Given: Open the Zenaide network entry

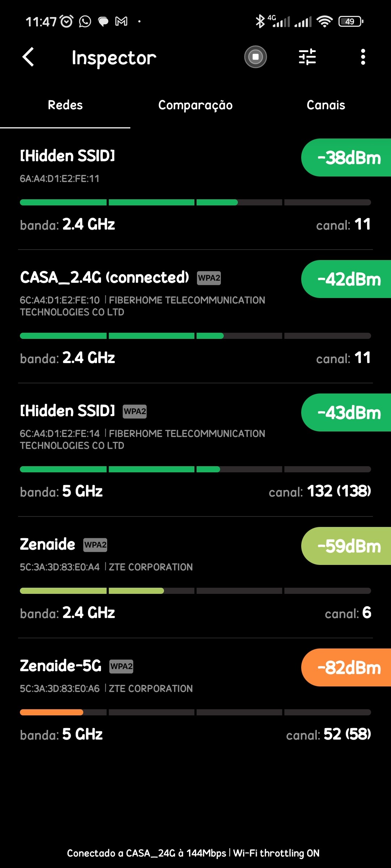Looking at the screenshot, I should click(x=47, y=544).
